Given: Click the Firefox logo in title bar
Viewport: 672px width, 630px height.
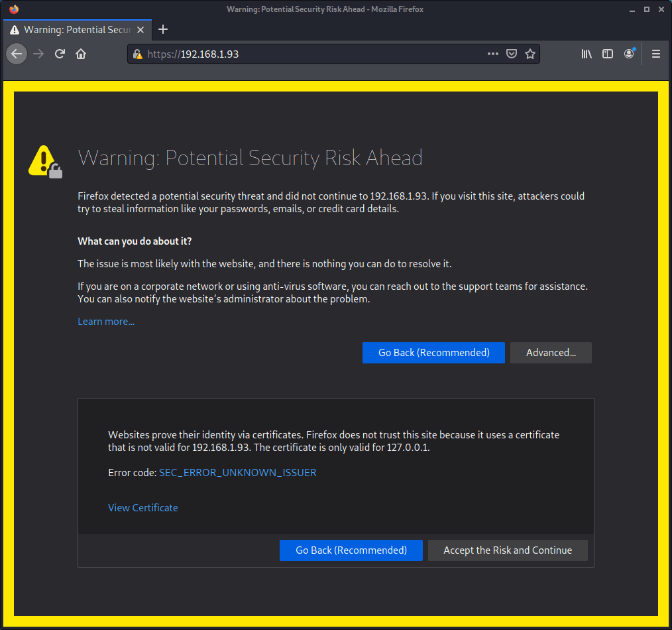Looking at the screenshot, I should [x=14, y=9].
